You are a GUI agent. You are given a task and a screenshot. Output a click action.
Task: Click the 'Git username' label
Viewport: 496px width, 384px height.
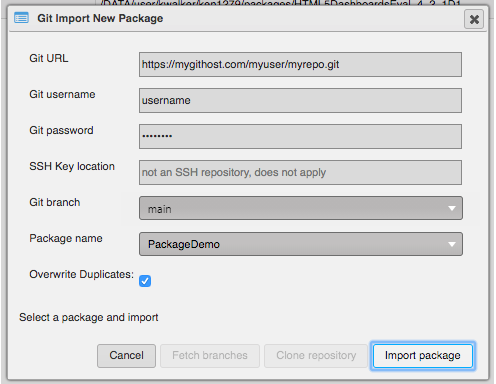pyautogui.click(x=62, y=94)
